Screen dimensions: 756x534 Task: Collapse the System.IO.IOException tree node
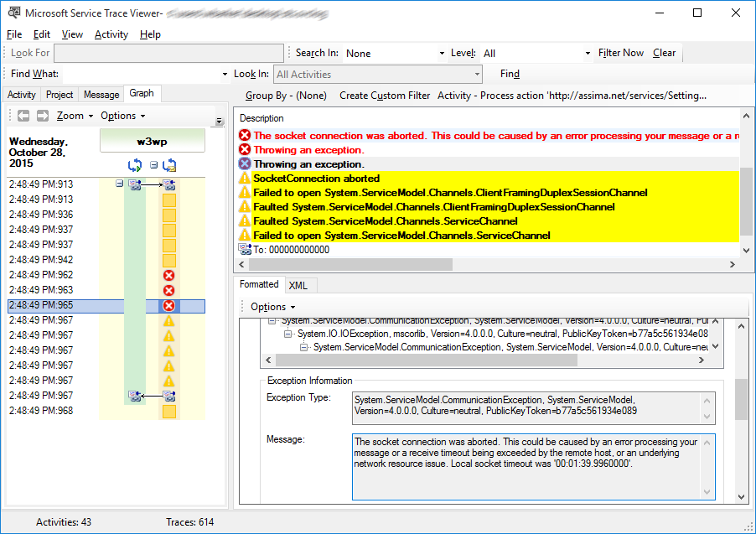(287, 334)
